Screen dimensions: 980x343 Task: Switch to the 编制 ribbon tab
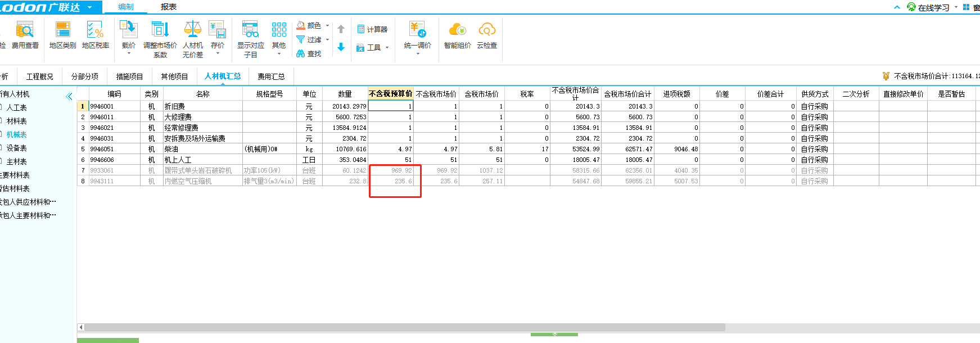coord(126,7)
